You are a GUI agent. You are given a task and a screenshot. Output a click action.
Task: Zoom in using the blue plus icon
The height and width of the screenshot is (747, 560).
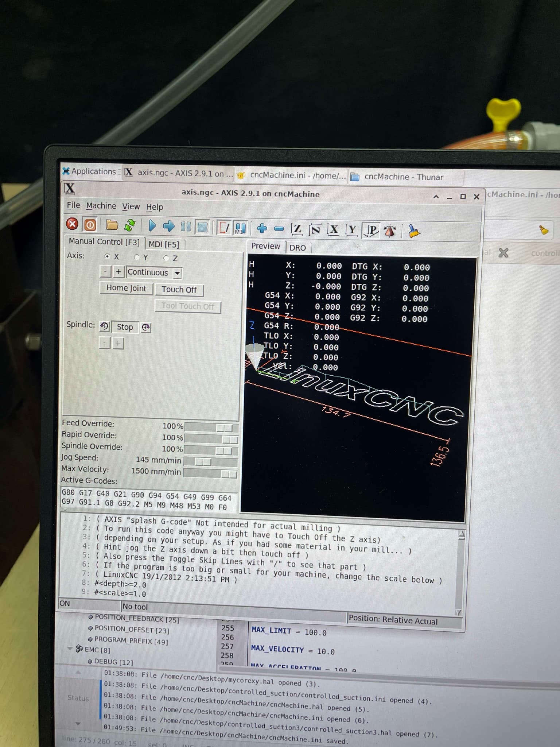tap(262, 229)
